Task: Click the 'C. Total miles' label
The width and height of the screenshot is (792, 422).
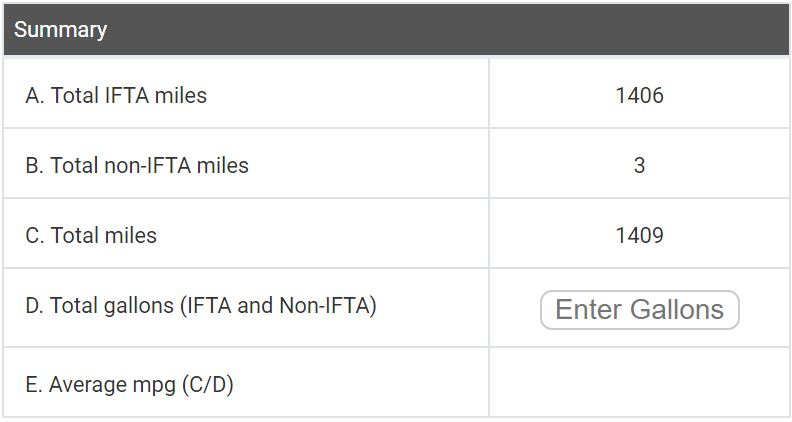Action: point(91,236)
